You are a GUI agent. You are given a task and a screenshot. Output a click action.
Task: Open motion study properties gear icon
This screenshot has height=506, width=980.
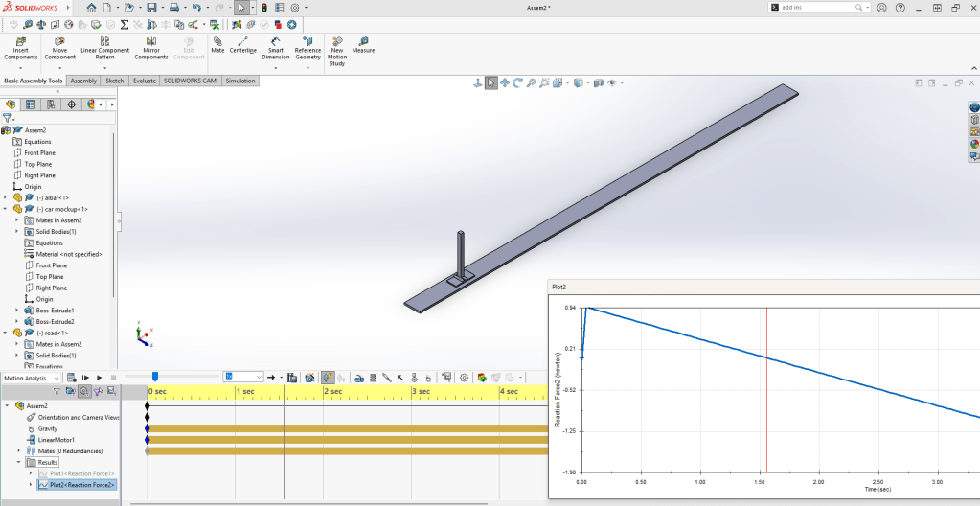coord(465,379)
